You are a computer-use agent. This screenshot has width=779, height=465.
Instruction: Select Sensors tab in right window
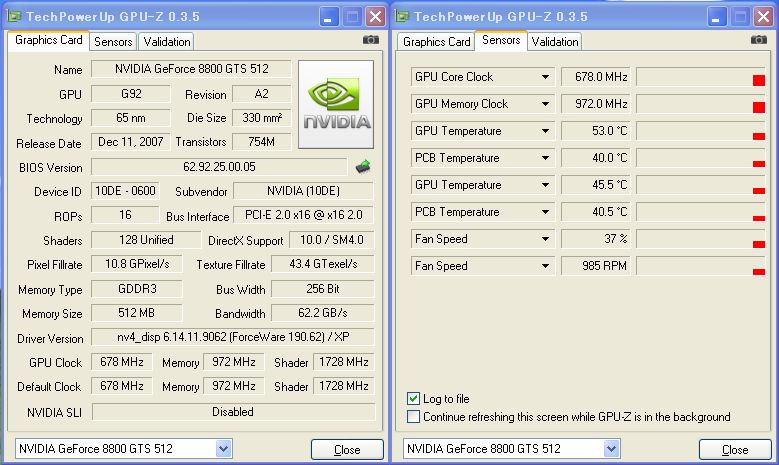point(501,40)
